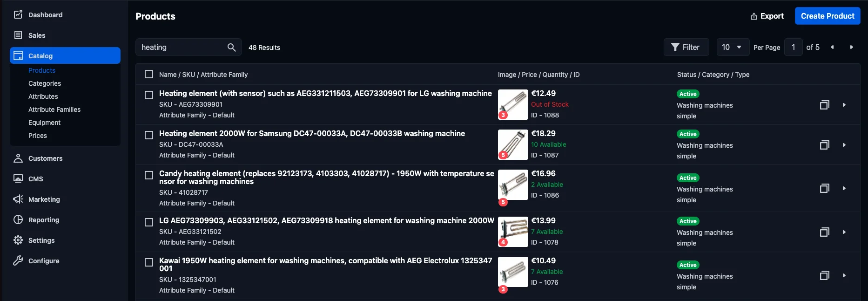Viewport: 868px width, 301px height.
Task: Open the Dashboard menu
Action: pos(45,15)
